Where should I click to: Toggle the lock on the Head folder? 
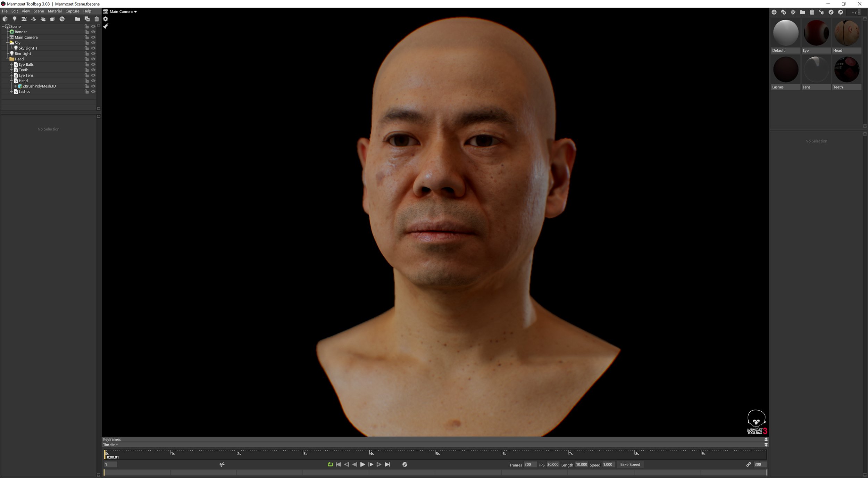pos(86,59)
